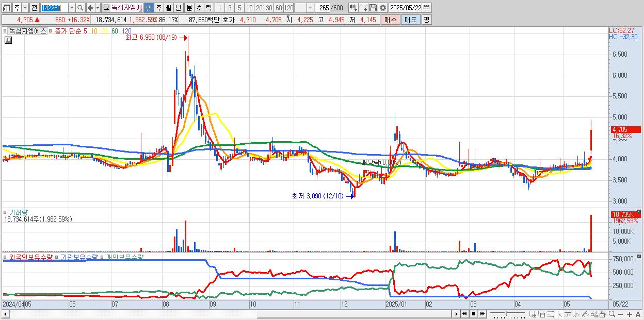644x320 pixels.
Task: Open chart settings gear icon
Action: (x=382, y=8)
